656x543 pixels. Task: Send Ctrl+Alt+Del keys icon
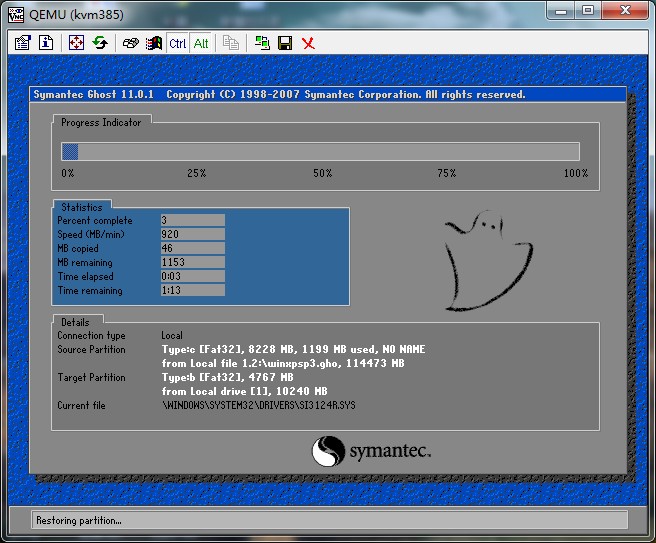point(131,43)
